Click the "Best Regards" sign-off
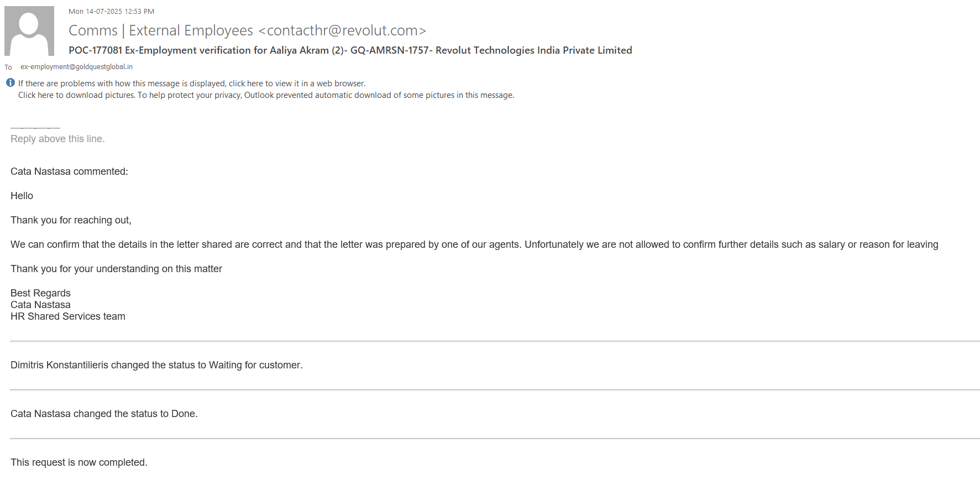The image size is (980, 479). 40,293
